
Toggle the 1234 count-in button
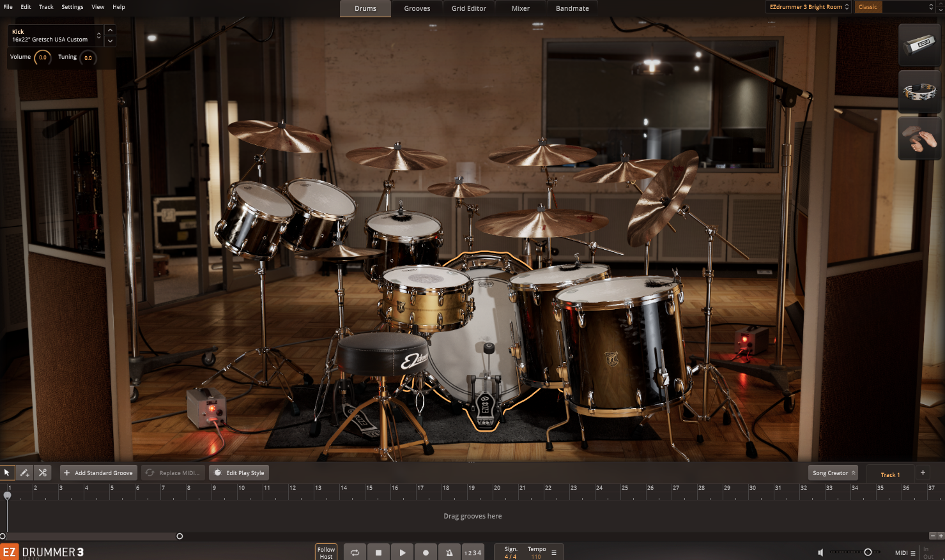click(473, 552)
